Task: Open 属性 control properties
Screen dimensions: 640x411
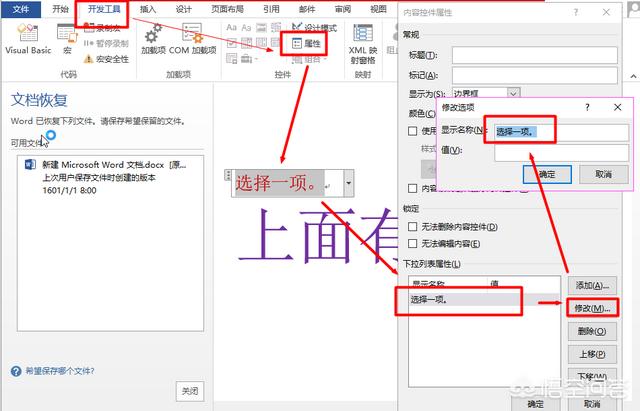Action: 306,43
